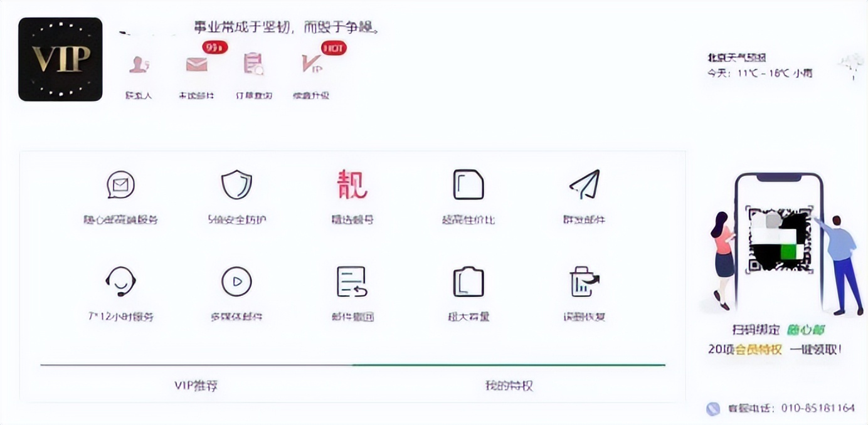Click the 超高性价比 card icon
Screen dimensions: 868x425
[x=468, y=185]
